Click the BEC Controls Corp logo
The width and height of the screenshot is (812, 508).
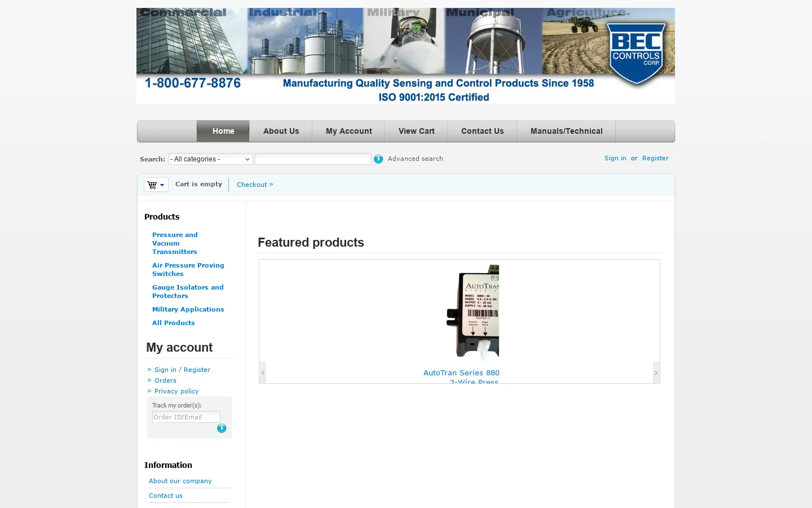tap(637, 54)
